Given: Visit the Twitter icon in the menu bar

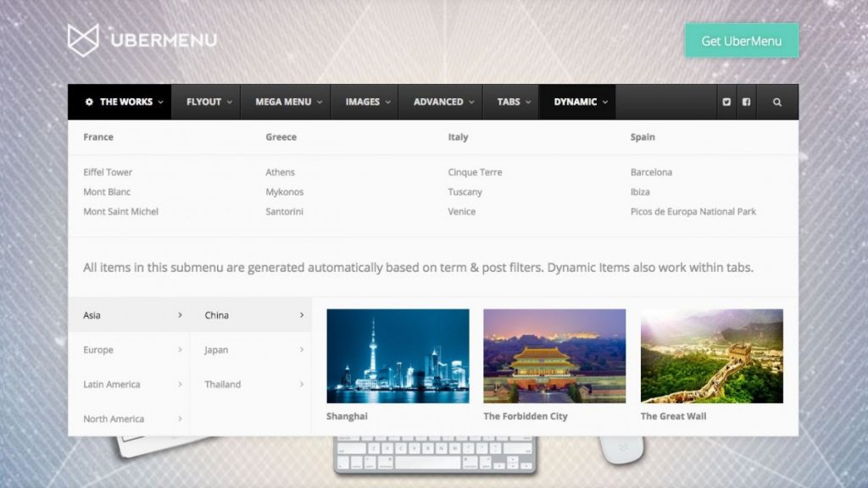Looking at the screenshot, I should pyautogui.click(x=726, y=102).
